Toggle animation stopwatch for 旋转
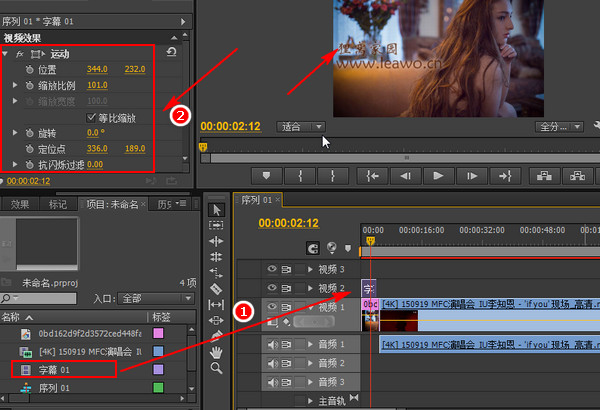 coord(29,133)
